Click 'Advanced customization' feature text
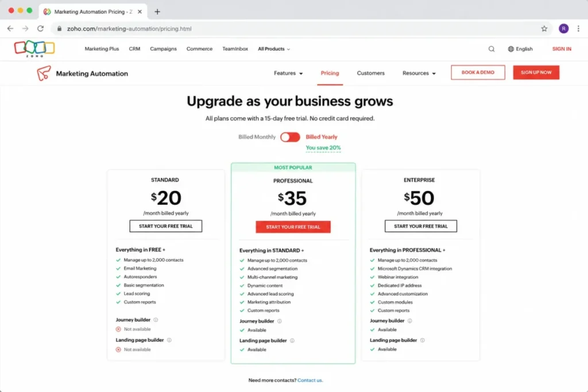 click(x=403, y=294)
